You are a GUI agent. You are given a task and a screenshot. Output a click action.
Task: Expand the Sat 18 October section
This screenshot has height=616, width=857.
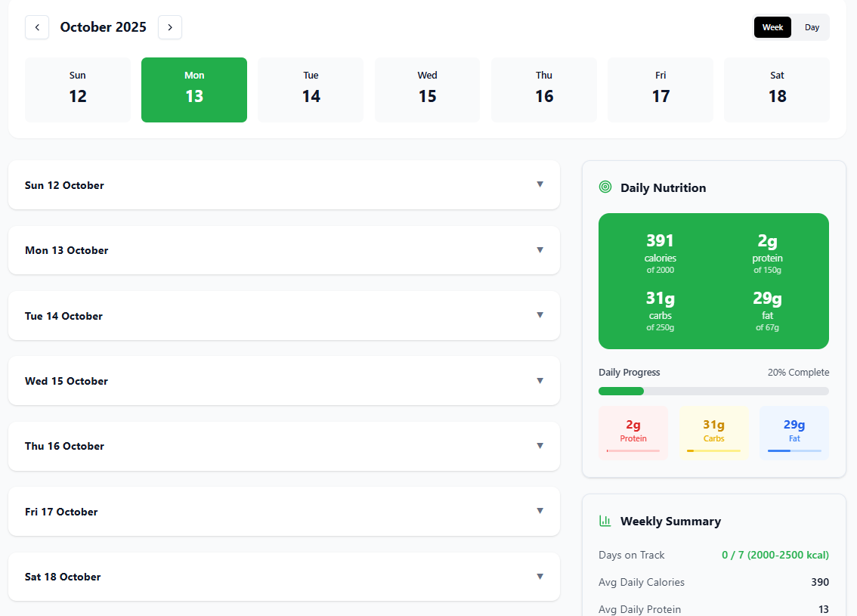tap(540, 577)
